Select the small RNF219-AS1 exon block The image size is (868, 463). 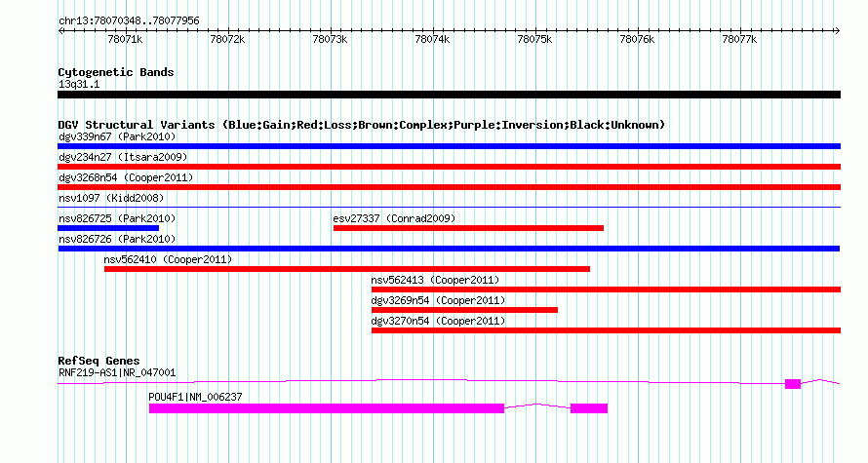(x=793, y=384)
